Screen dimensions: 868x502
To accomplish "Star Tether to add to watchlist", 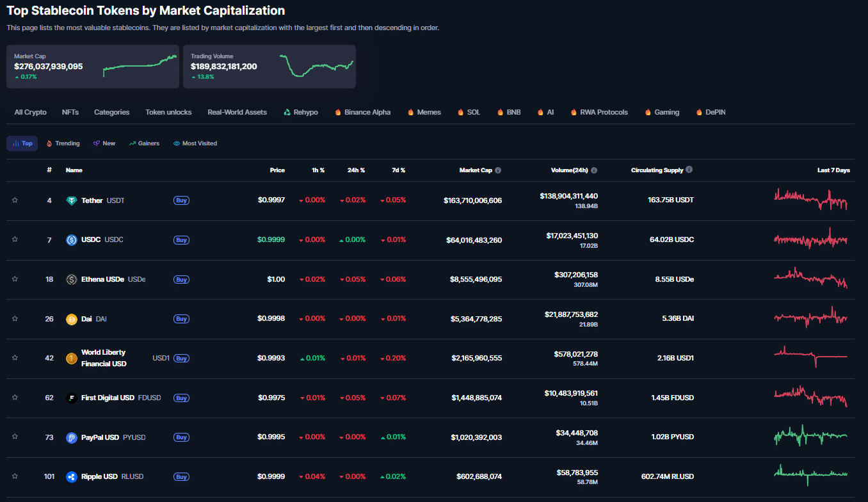I will (15, 200).
